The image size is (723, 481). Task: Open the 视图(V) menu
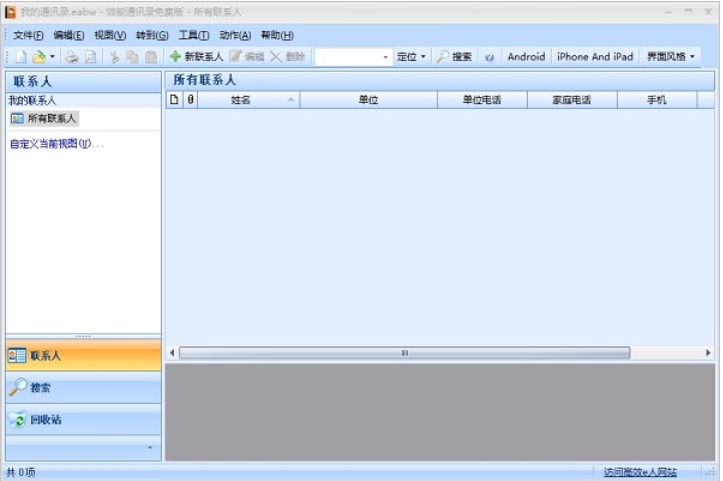[110, 35]
